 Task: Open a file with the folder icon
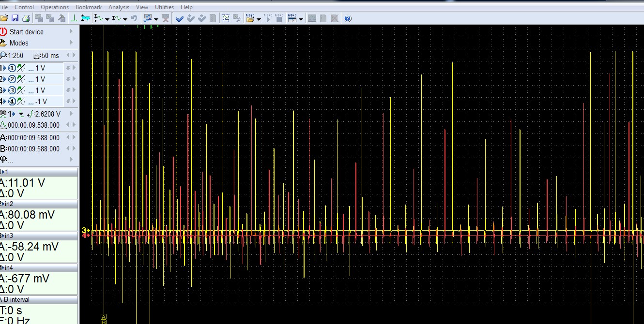4,18
